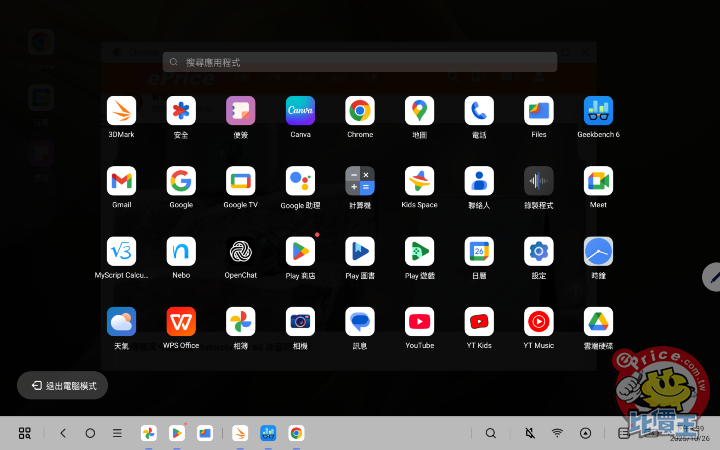Open the Files app in grid
The height and width of the screenshot is (450, 720).
point(539,111)
